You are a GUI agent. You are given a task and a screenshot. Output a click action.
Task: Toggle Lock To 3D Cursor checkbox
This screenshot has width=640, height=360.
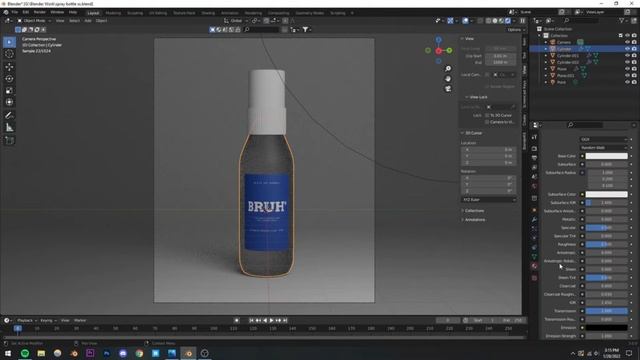(487, 116)
